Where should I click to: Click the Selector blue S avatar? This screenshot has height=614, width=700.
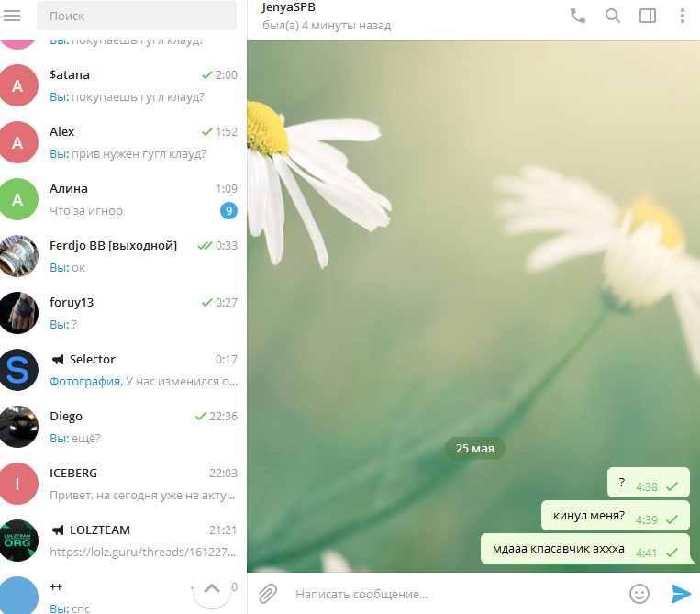click(17, 370)
